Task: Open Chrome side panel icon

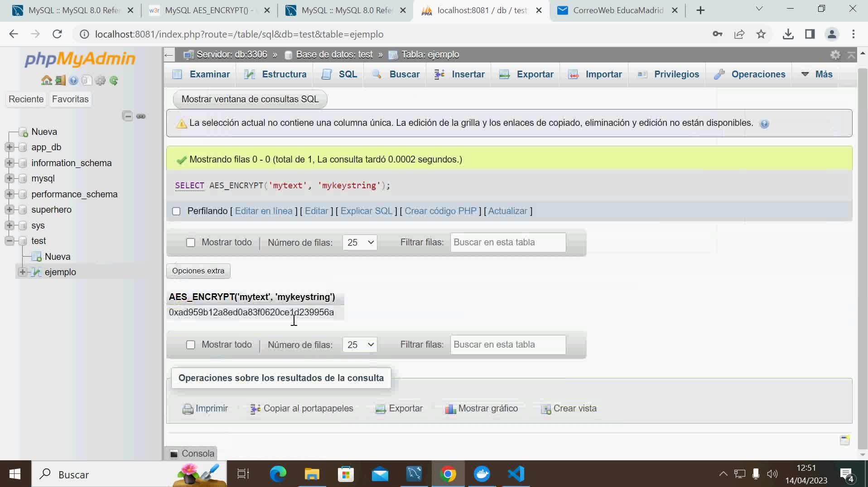Action: click(810, 34)
